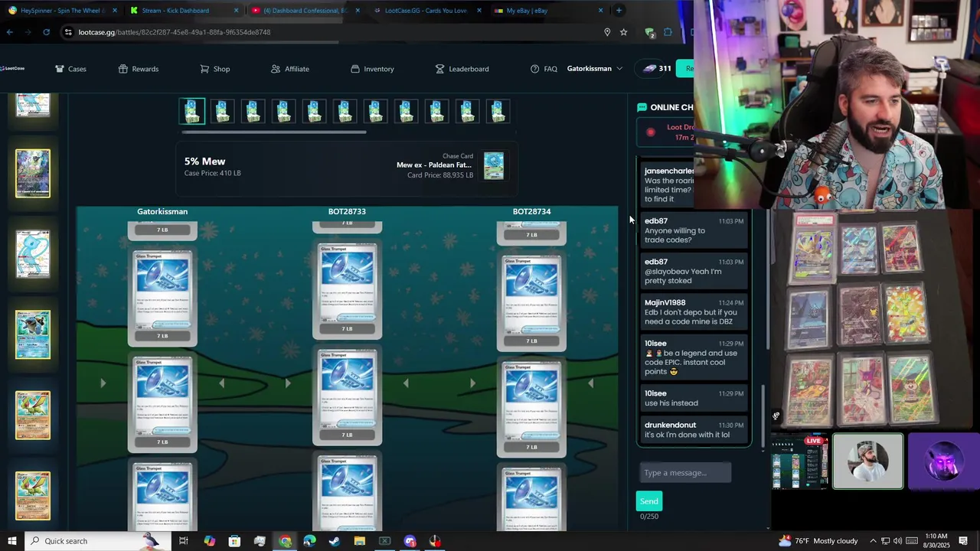Open the Cases page
The image size is (980, 551).
pos(70,69)
